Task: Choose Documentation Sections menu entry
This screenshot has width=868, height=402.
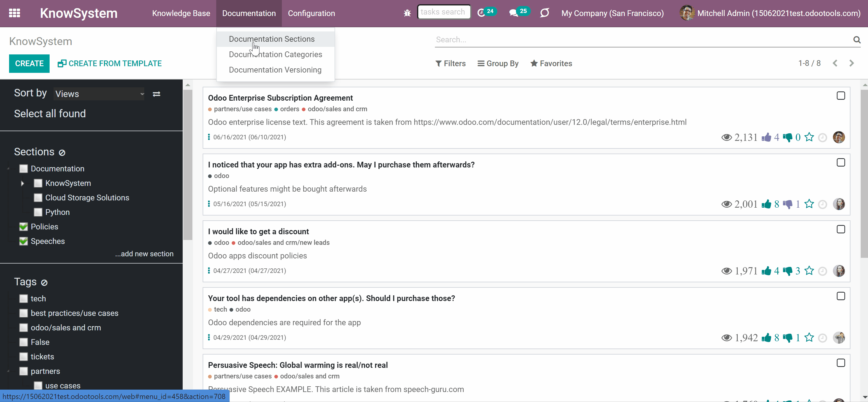Action: [x=275, y=39]
